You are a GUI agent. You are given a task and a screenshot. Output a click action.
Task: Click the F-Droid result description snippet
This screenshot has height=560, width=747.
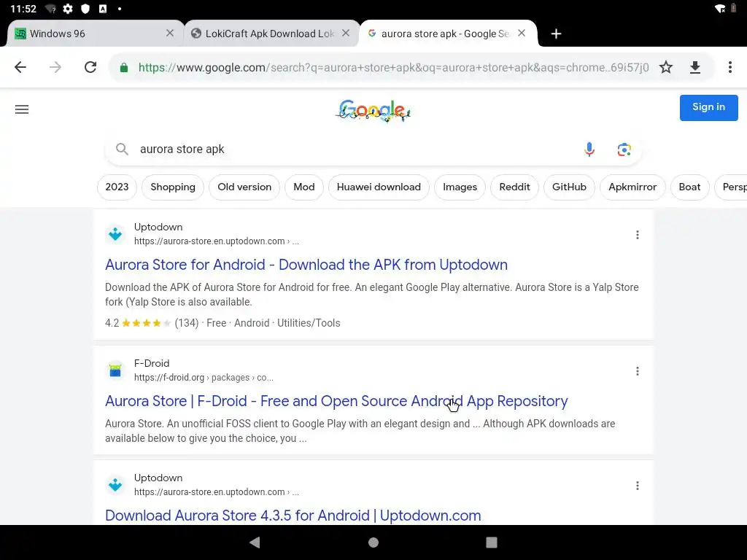pos(360,431)
